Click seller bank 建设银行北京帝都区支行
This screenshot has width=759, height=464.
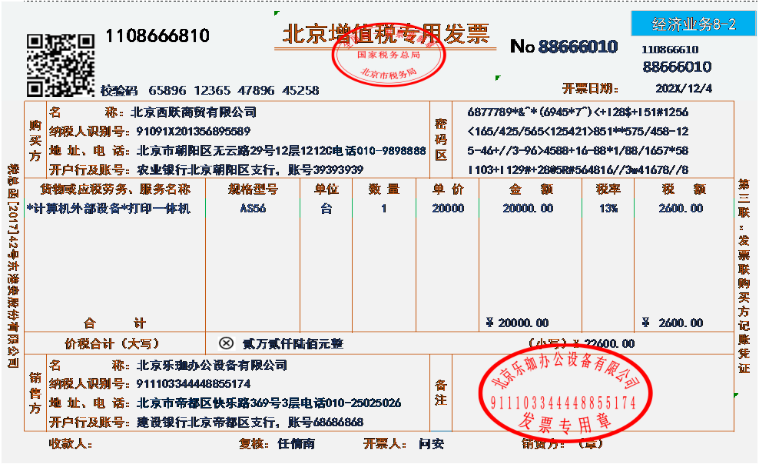(x=208, y=422)
